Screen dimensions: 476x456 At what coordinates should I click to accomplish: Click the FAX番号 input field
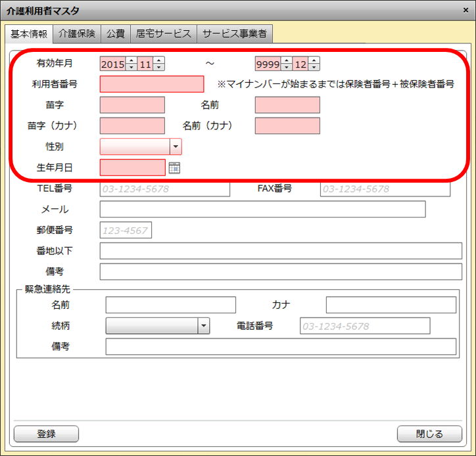click(385, 189)
